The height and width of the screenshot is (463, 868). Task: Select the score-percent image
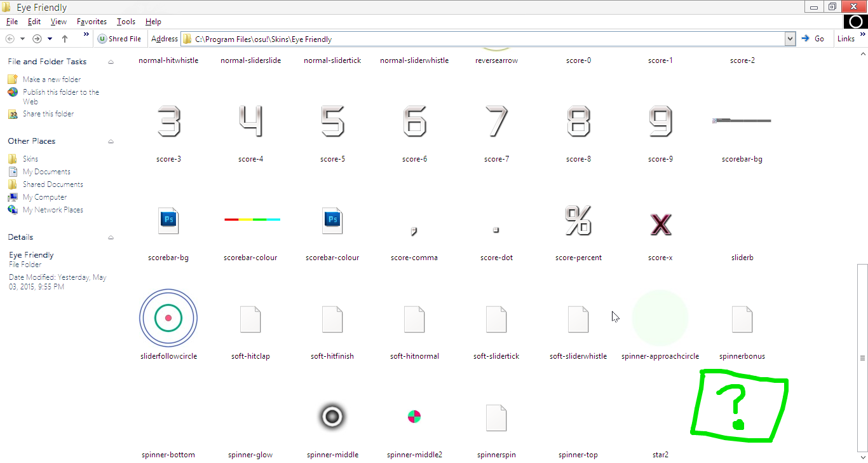[578, 221]
